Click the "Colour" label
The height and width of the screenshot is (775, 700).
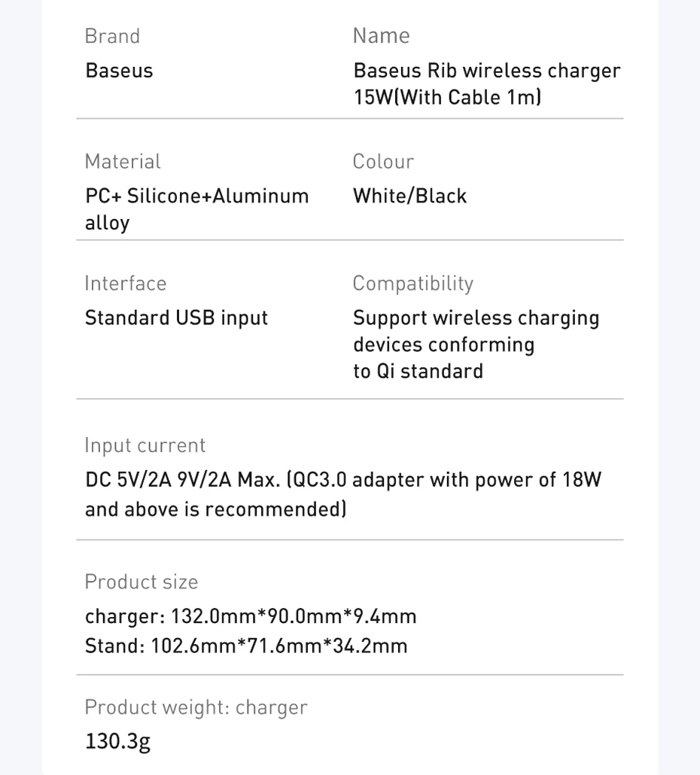pos(383,162)
